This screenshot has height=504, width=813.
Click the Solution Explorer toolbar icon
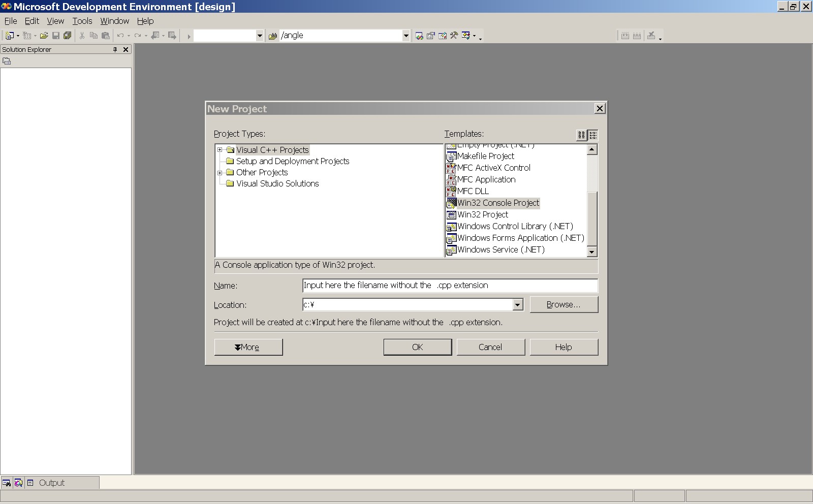pos(419,36)
